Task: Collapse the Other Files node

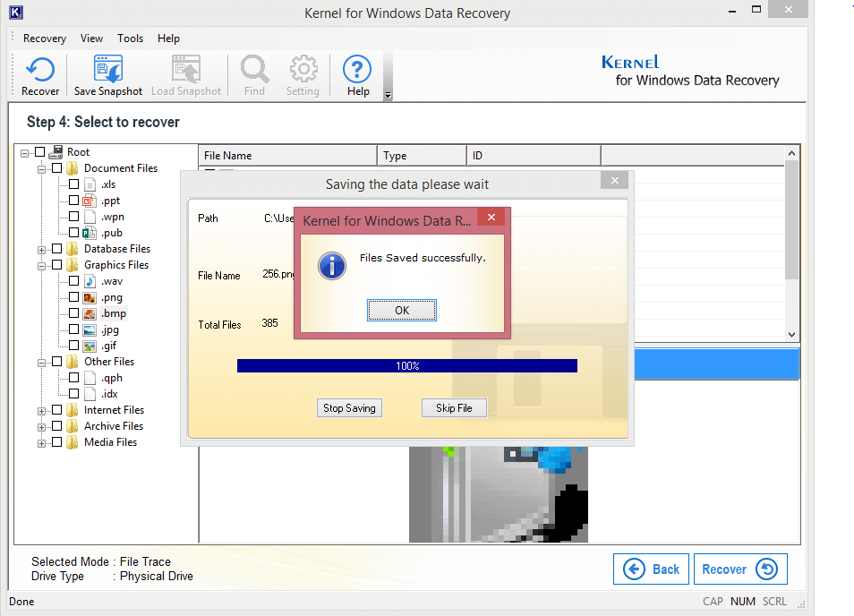Action: (x=41, y=363)
